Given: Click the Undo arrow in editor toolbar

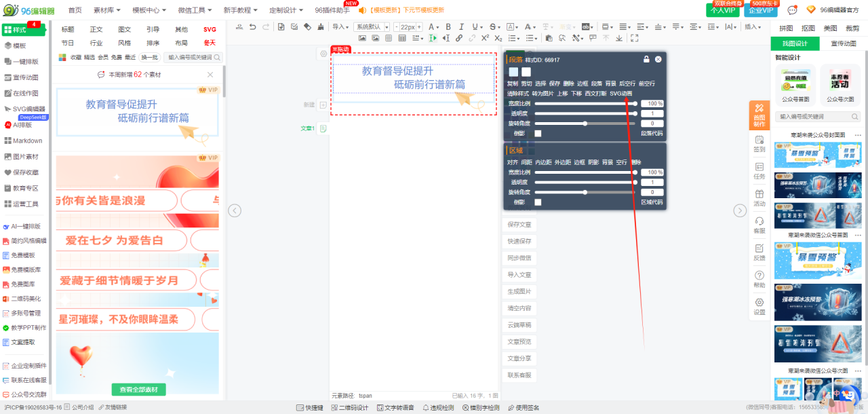Looking at the screenshot, I should [252, 27].
